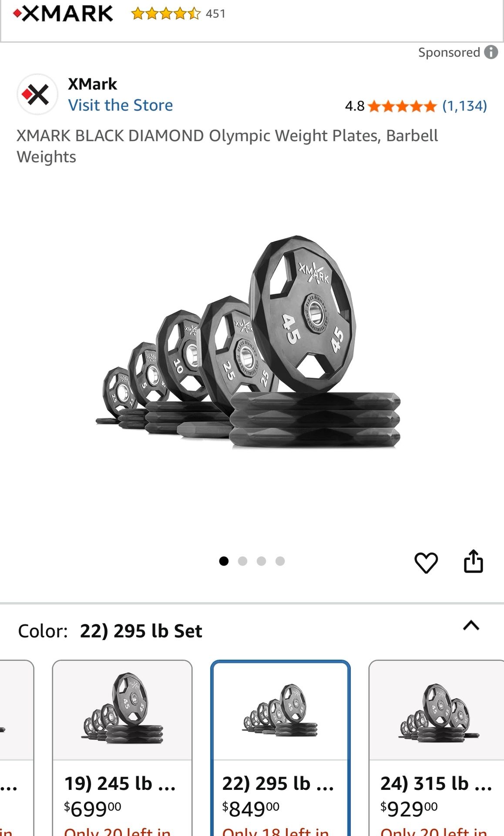Jump to second image carousel dot
The height and width of the screenshot is (836, 504).
pos(242,561)
